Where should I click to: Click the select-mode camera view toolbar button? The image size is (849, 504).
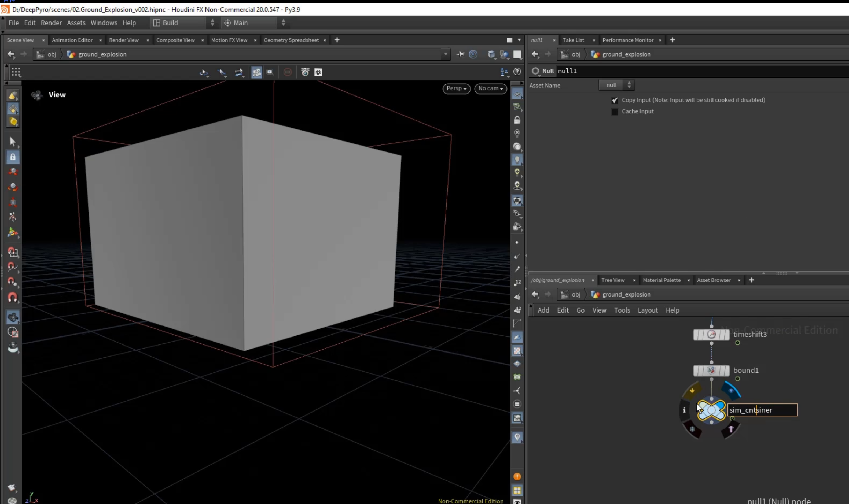(256, 72)
